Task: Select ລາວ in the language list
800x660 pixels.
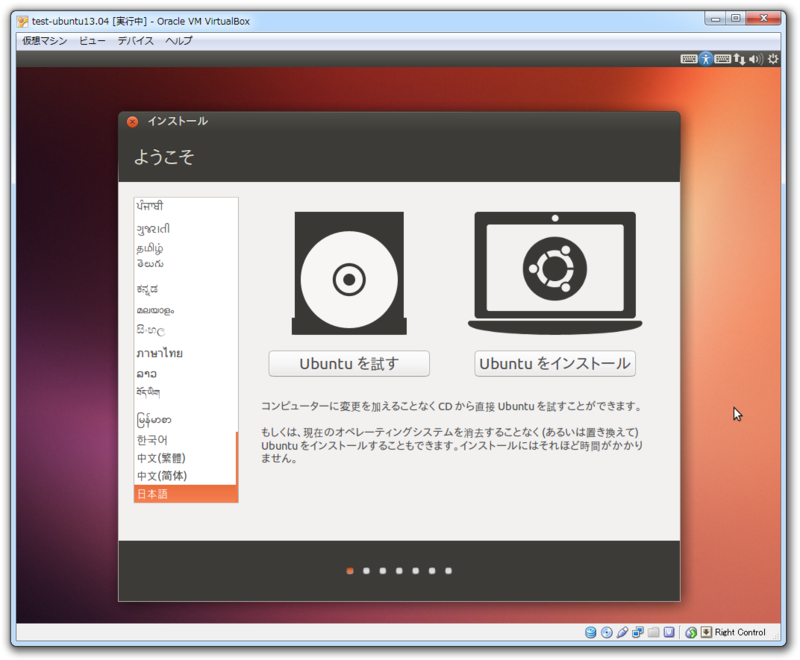Action: click(185, 374)
